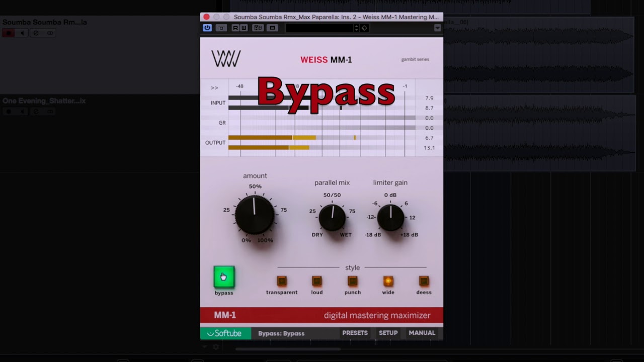Open plugin window functions dropdown
The width and height of the screenshot is (644, 362).
(x=437, y=28)
